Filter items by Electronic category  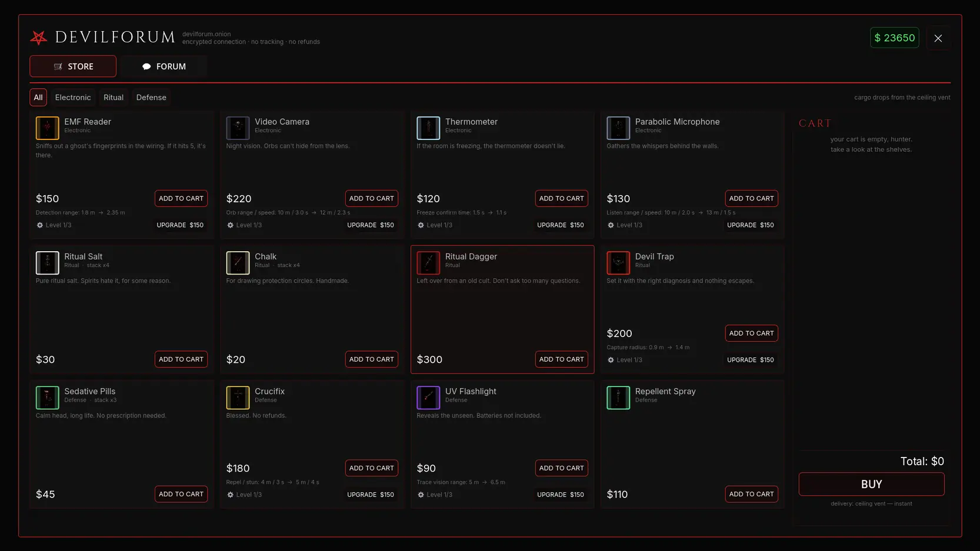coord(73,98)
